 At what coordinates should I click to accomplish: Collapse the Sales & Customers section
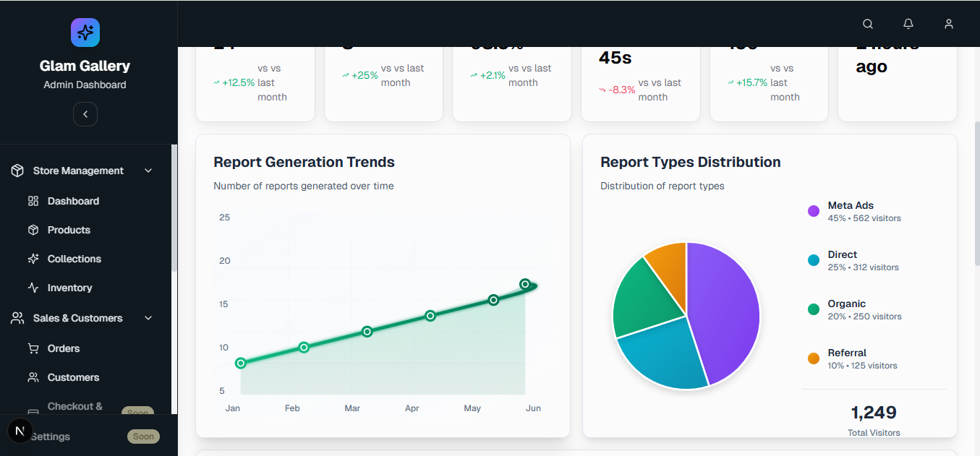pos(148,318)
